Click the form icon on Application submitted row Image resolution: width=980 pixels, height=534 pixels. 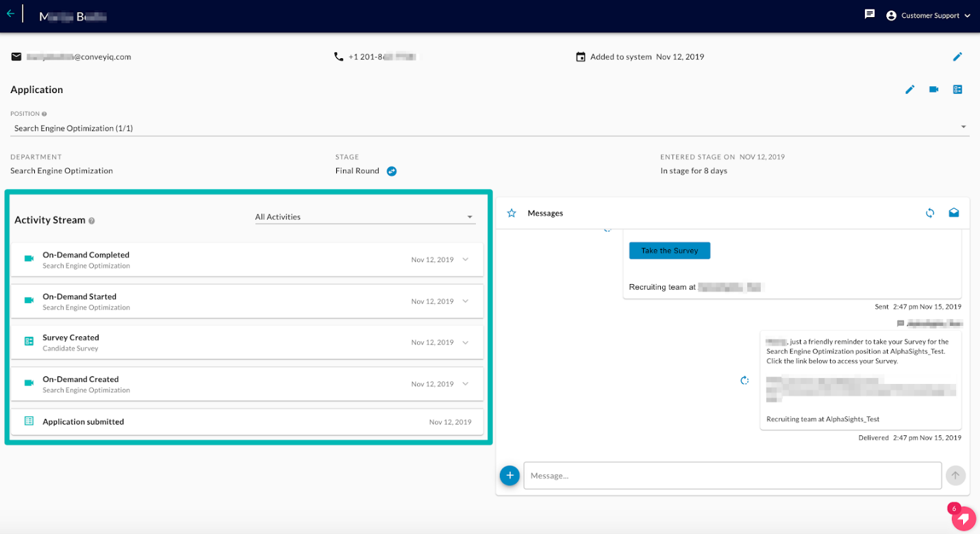(x=29, y=421)
